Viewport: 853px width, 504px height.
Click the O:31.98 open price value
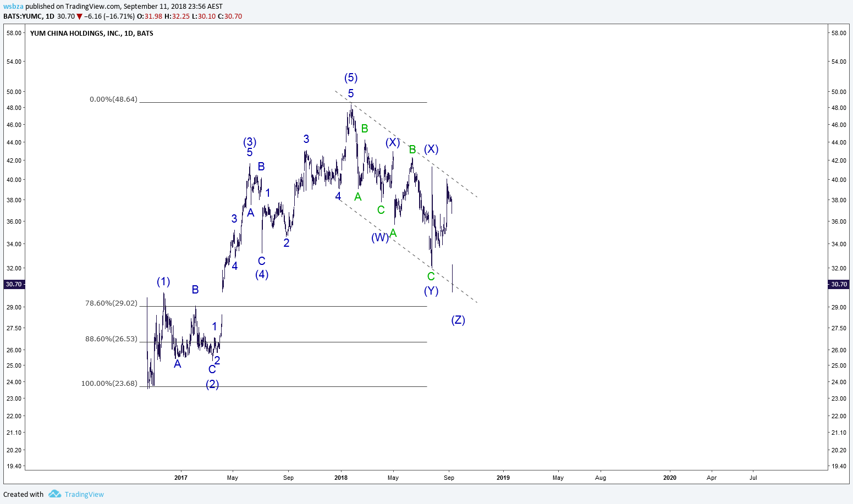(x=149, y=16)
